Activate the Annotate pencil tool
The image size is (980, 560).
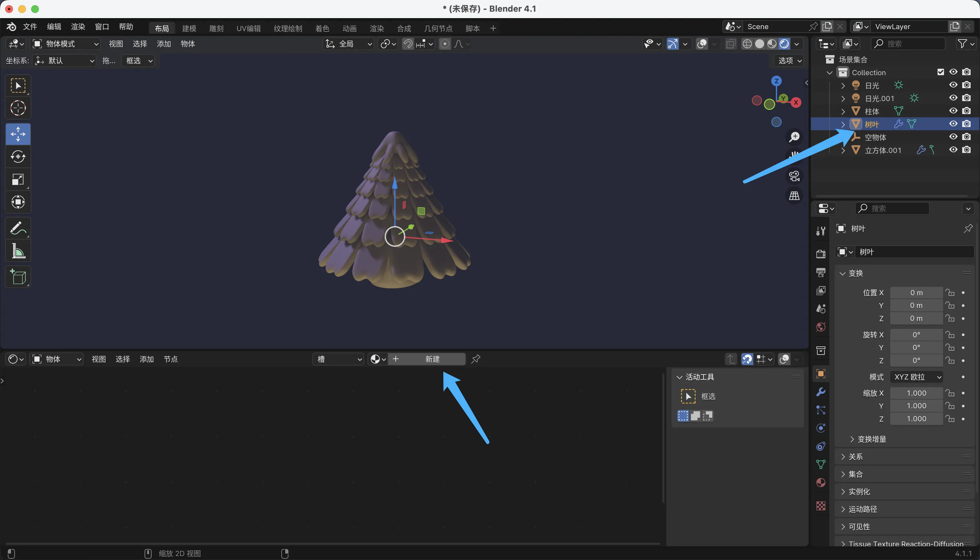[x=18, y=228]
